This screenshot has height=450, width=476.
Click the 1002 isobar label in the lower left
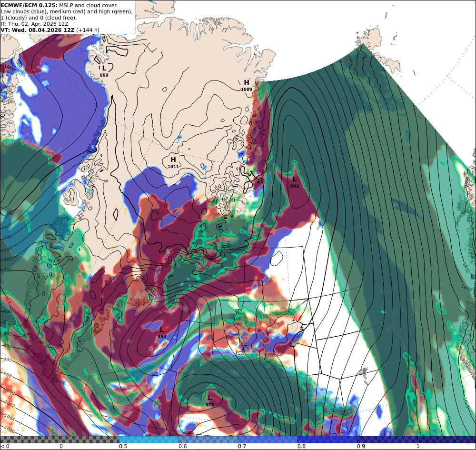click(9, 404)
